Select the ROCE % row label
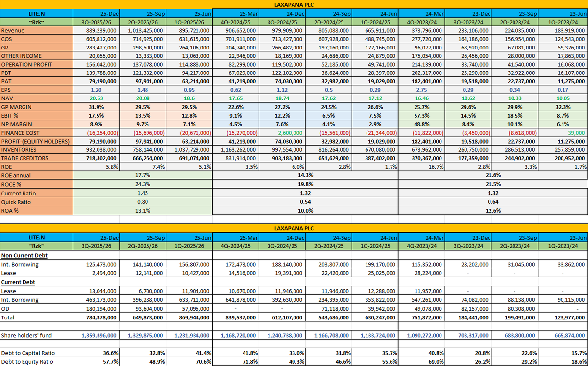 click(37, 184)
